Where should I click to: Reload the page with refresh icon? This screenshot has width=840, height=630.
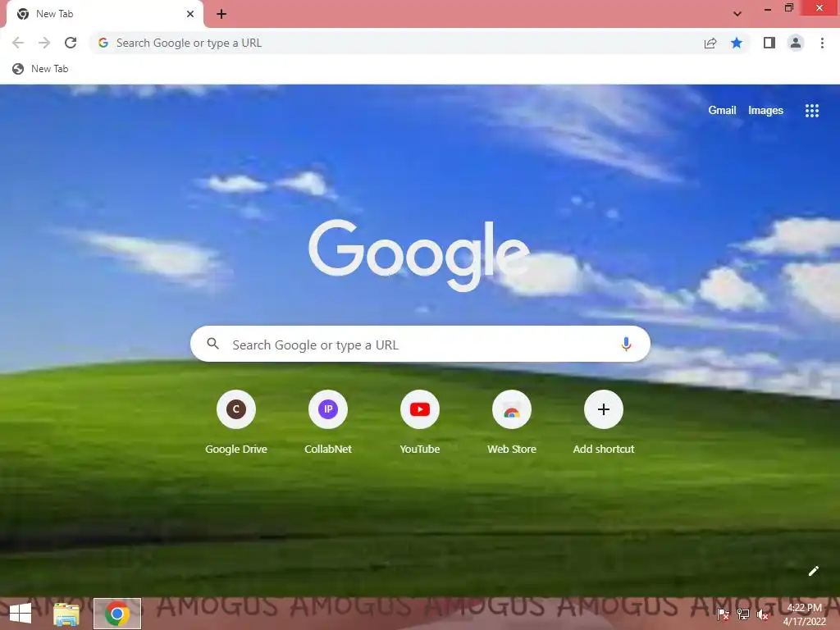pos(71,43)
